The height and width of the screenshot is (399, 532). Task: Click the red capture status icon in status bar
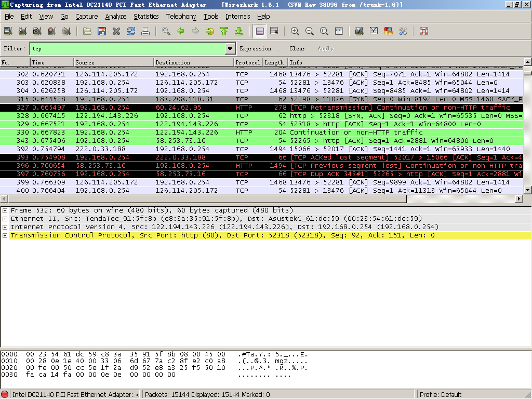[x=4, y=394]
